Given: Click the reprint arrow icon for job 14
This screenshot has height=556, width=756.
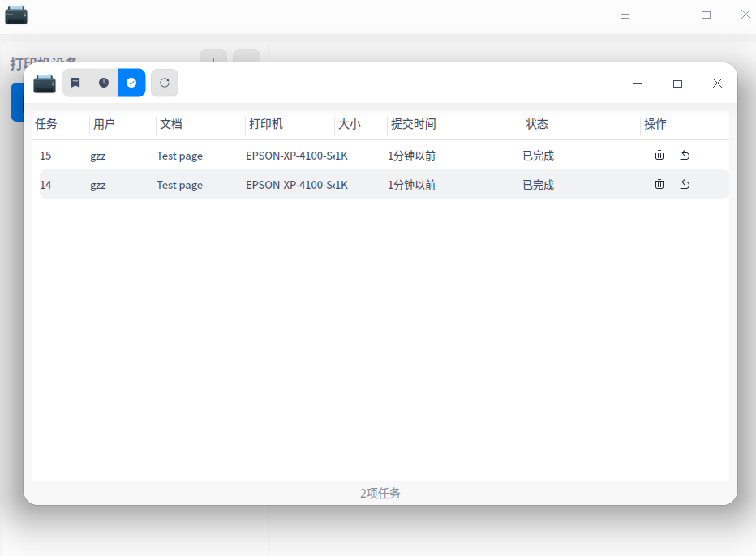Looking at the screenshot, I should [685, 184].
